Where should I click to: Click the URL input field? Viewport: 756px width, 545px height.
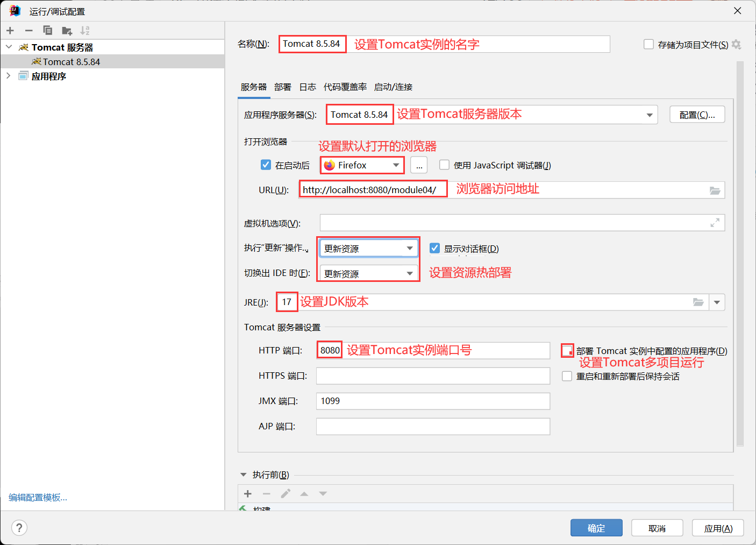[x=511, y=190]
